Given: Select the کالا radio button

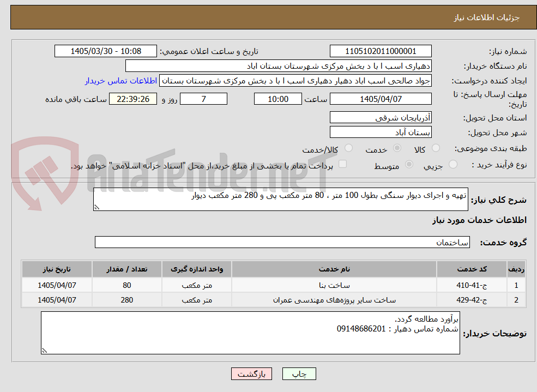Looking at the screenshot, I should point(436,148).
